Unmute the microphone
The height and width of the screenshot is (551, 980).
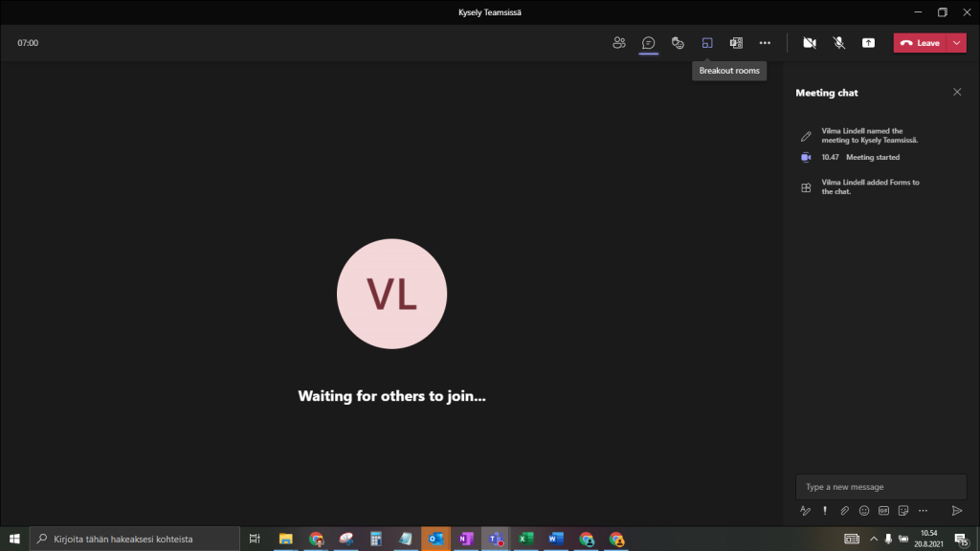pos(838,42)
